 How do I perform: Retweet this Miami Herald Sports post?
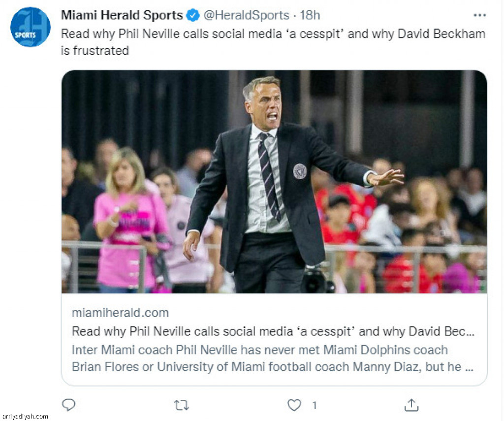coord(181,405)
